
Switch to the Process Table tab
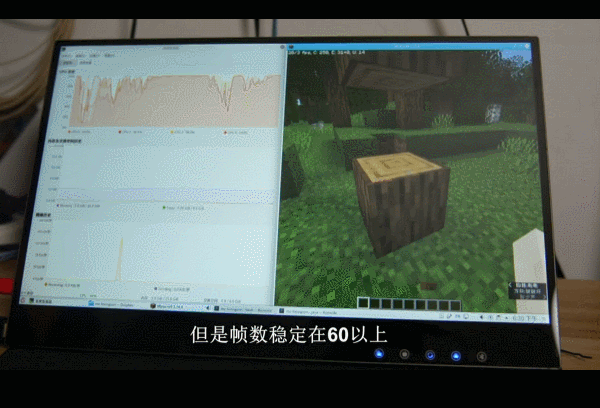coord(68,62)
